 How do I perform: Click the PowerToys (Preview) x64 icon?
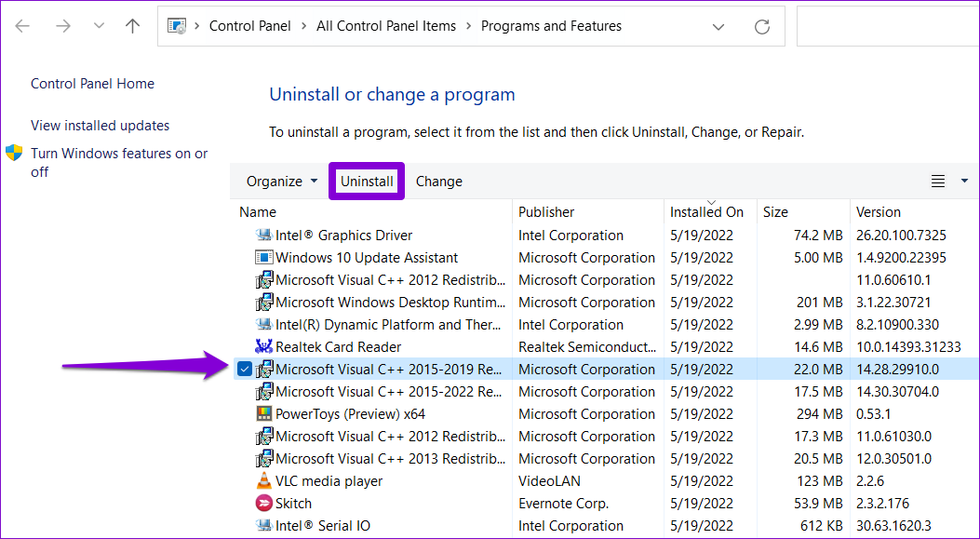click(x=263, y=414)
